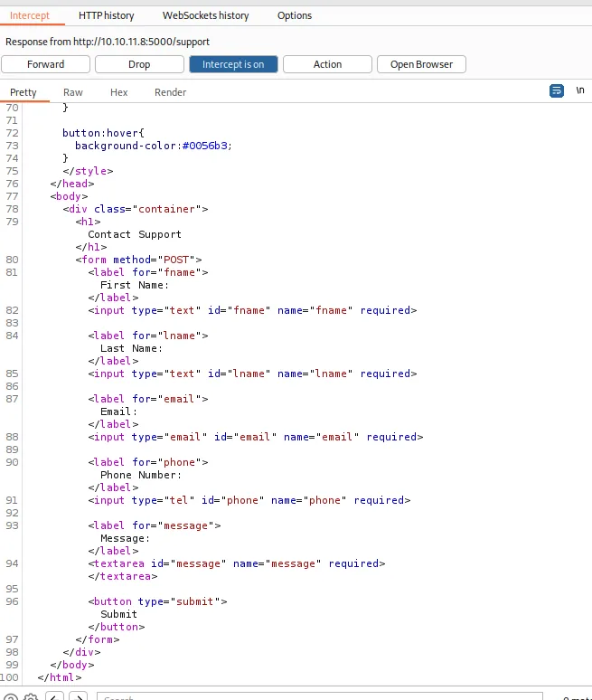
Task: Click the div class="container" line
Action: coord(136,209)
